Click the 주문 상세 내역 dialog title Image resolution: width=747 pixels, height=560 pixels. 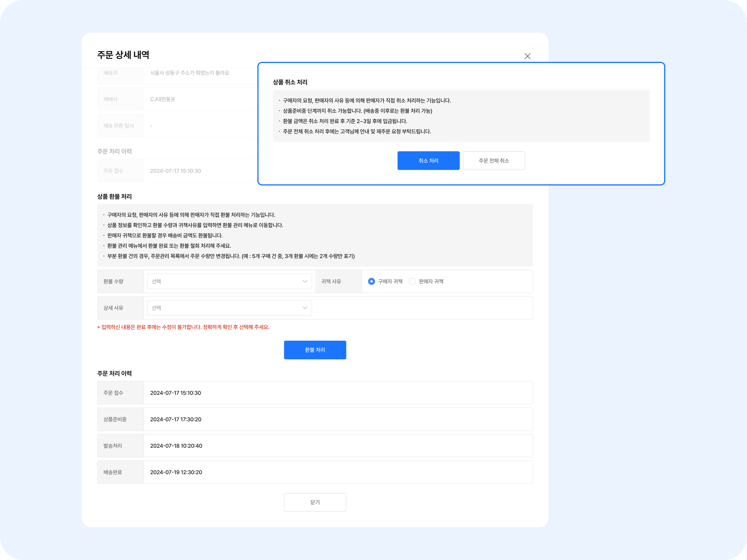(123, 55)
